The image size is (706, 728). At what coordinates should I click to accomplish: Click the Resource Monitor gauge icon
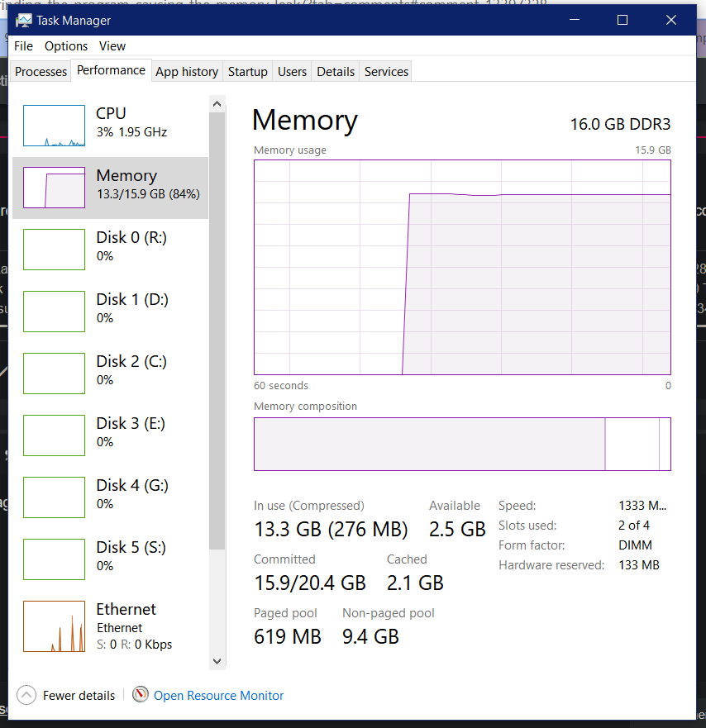pos(141,695)
